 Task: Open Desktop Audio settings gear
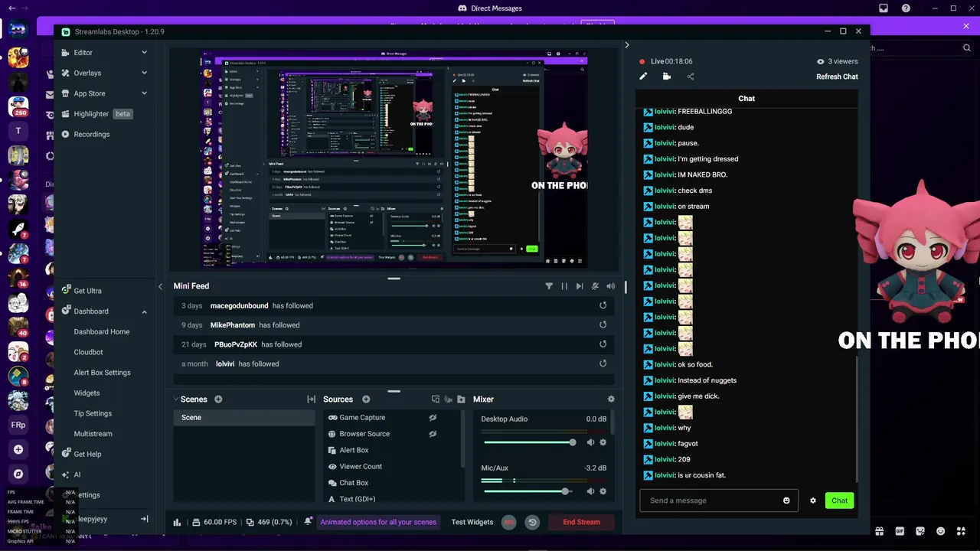point(603,442)
